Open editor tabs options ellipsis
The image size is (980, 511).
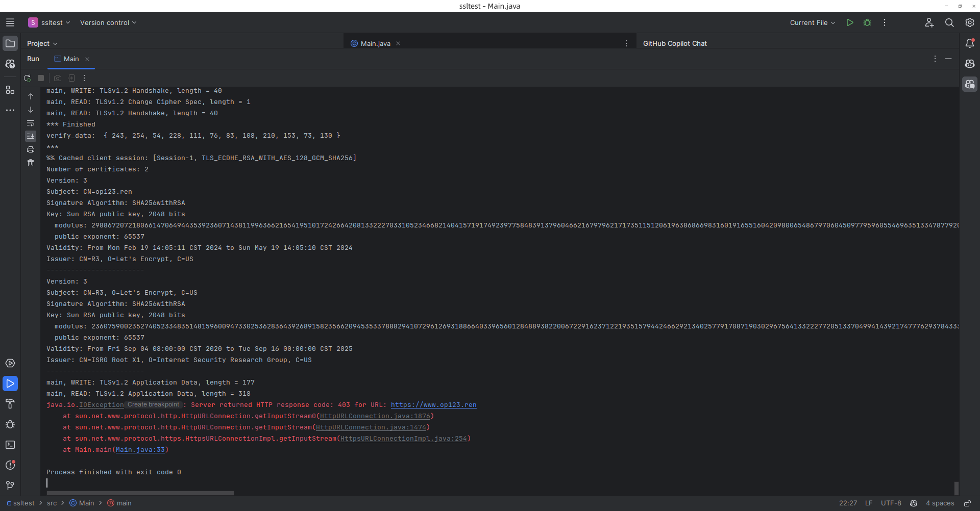(626, 43)
